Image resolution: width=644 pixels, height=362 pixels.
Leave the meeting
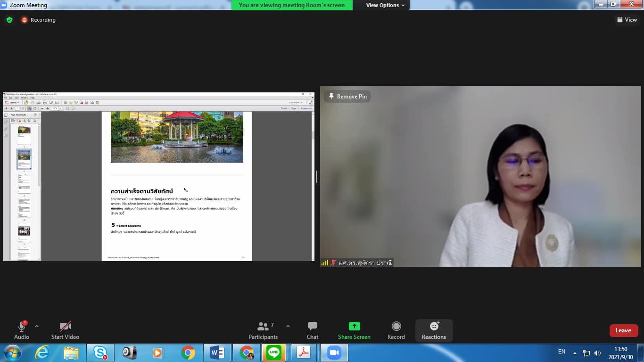tap(623, 330)
